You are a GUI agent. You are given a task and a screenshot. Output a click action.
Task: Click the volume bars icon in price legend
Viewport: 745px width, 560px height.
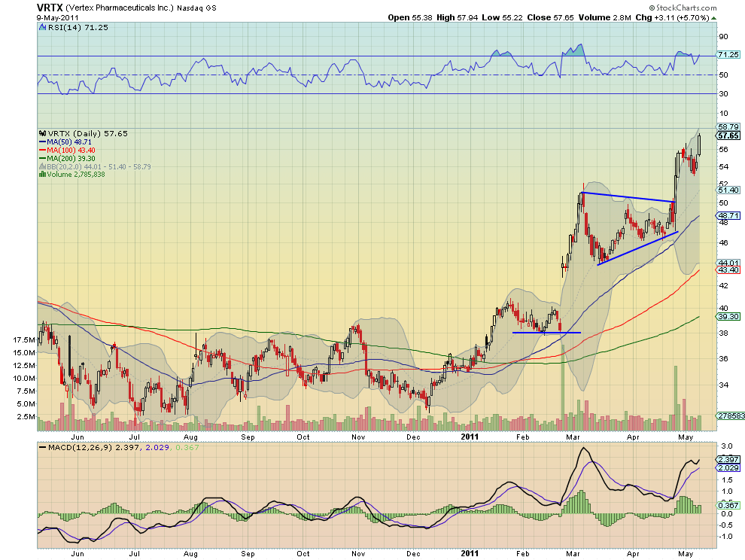[42, 175]
